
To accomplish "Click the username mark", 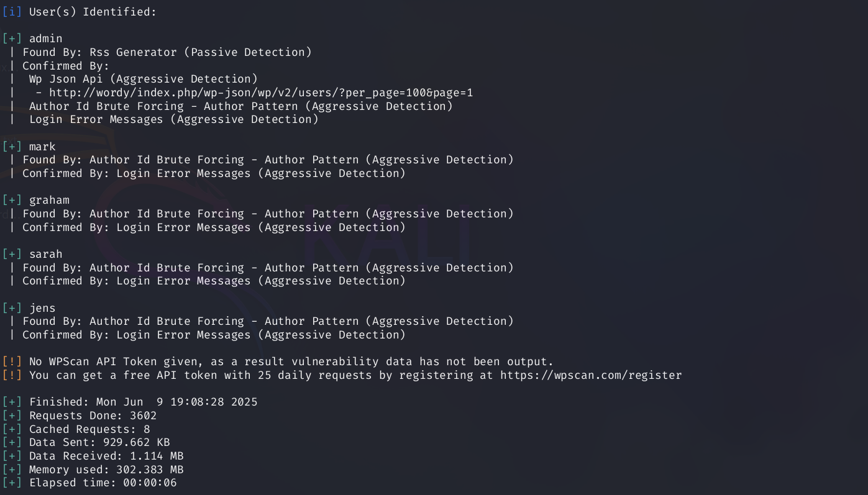I will 42,147.
